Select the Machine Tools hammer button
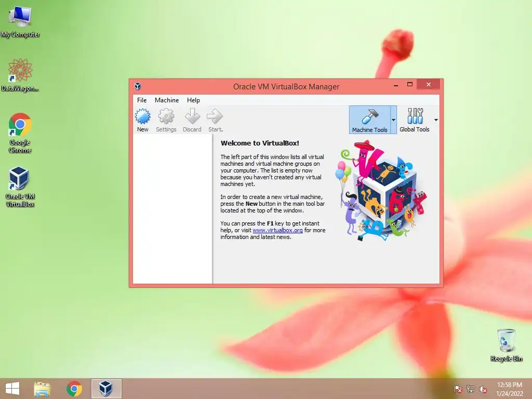 (369, 120)
